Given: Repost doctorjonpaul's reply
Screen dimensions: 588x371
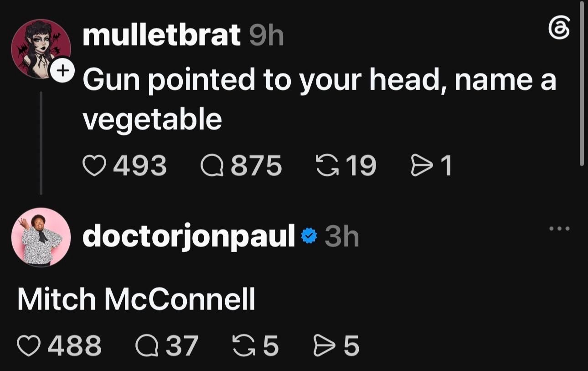Looking at the screenshot, I should (x=243, y=346).
